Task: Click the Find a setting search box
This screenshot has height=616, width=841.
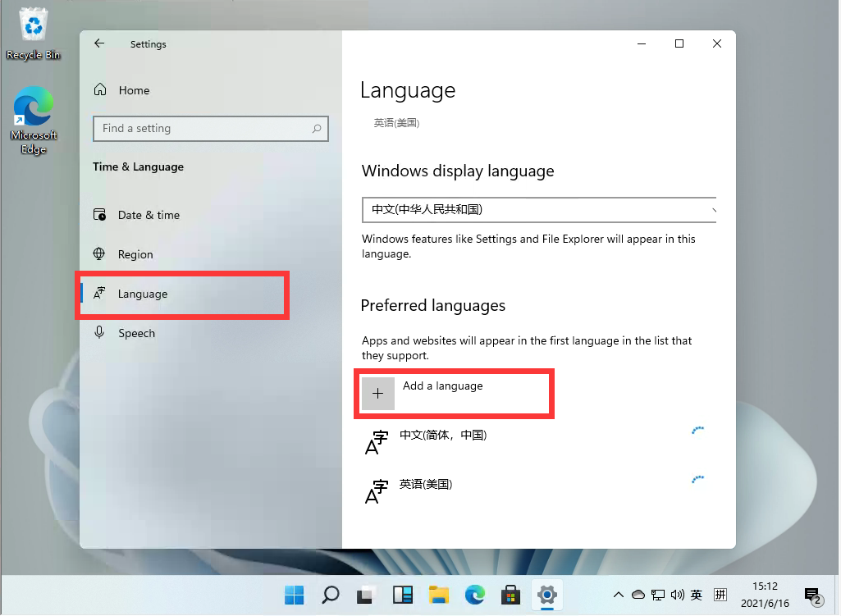Action: pyautogui.click(x=210, y=129)
